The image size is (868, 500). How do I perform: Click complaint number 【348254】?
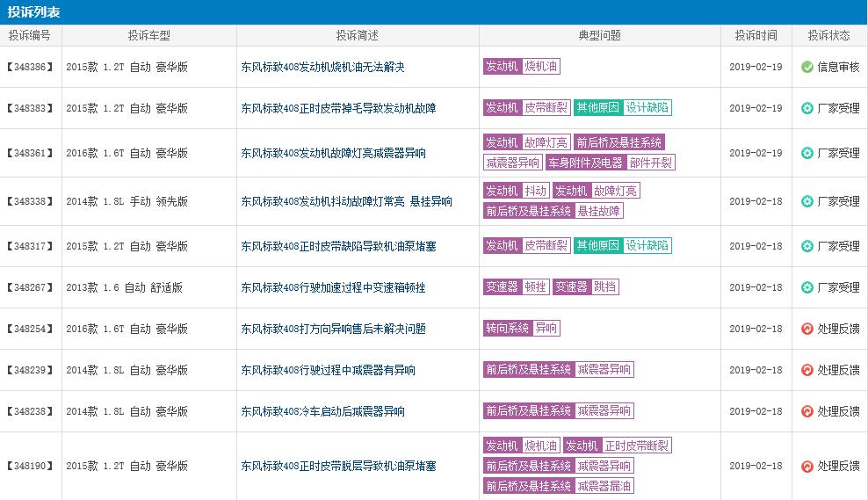coord(31,329)
